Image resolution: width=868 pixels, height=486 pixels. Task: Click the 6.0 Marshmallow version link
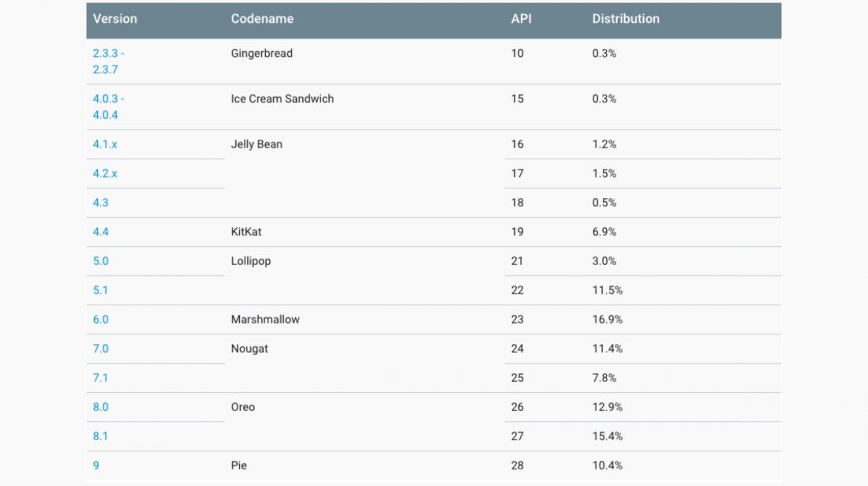(101, 320)
